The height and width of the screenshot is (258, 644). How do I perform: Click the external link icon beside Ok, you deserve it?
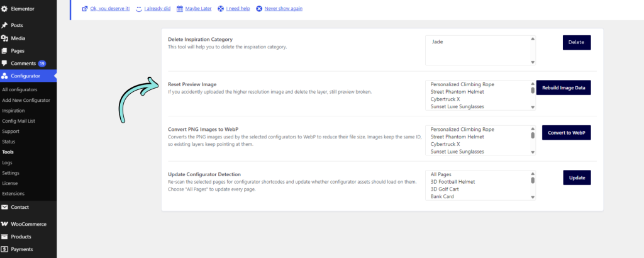point(85,9)
